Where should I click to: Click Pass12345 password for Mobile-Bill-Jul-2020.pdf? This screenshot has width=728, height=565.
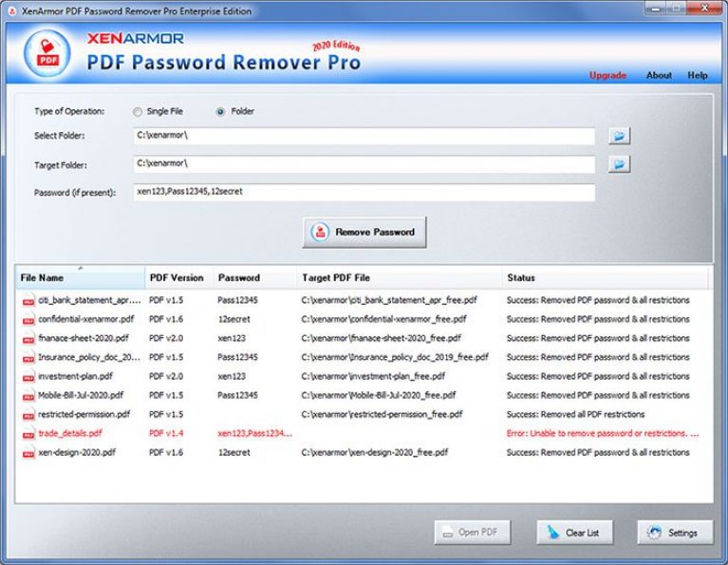237,395
